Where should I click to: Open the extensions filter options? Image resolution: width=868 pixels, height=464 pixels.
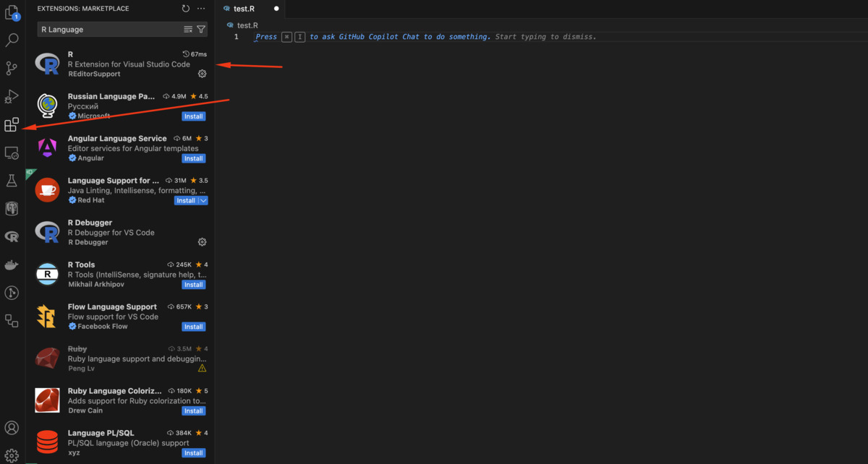pos(201,29)
